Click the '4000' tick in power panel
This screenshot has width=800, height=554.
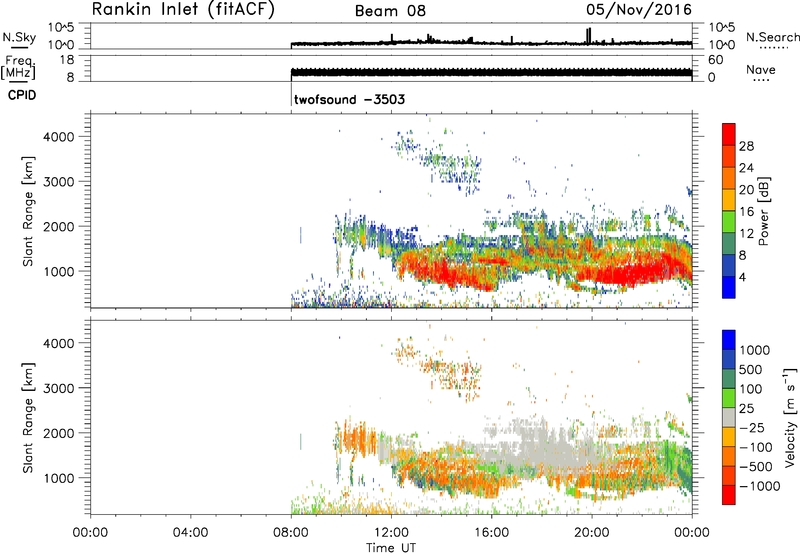pos(58,137)
